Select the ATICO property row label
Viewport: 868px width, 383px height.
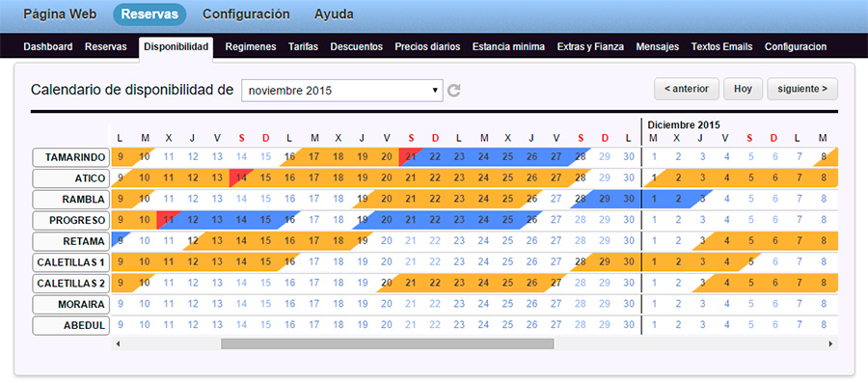click(69, 178)
